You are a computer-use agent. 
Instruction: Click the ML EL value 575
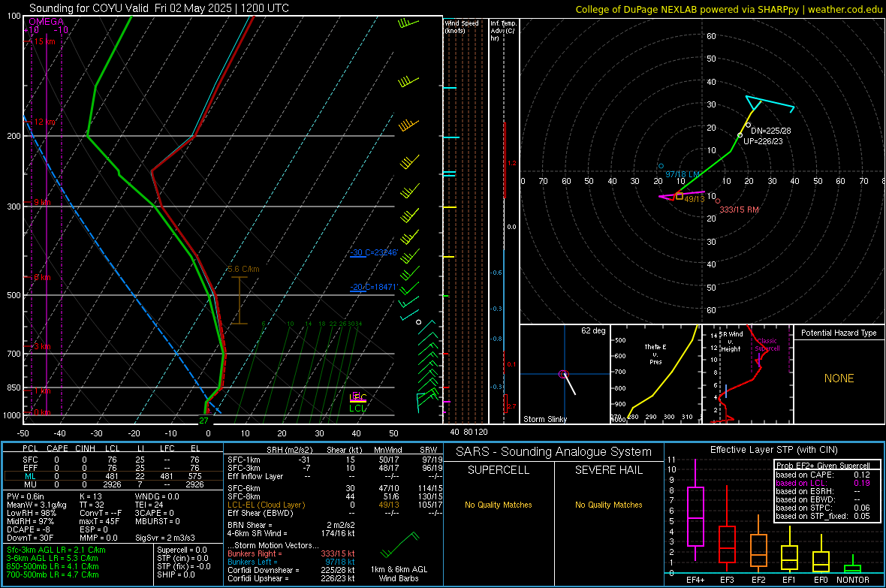point(194,476)
